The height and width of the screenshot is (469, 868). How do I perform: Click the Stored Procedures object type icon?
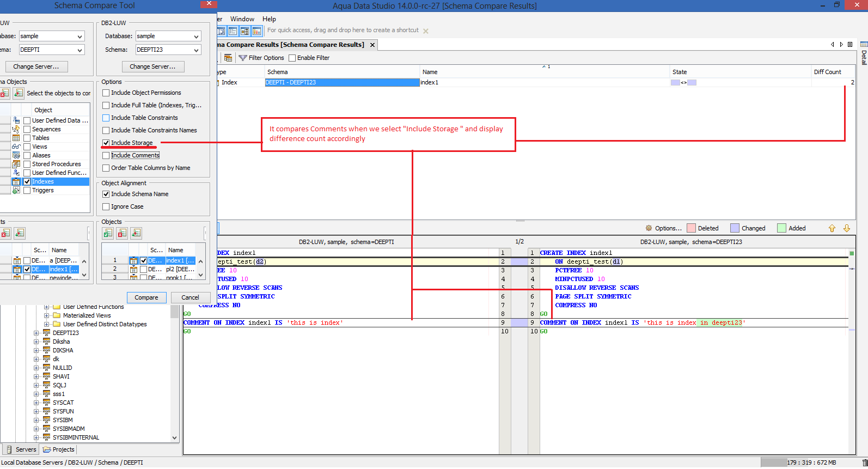click(x=16, y=164)
